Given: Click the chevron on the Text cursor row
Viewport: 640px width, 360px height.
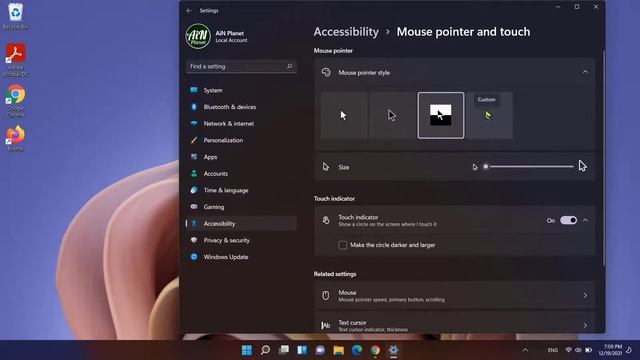Looking at the screenshot, I should coord(585,325).
